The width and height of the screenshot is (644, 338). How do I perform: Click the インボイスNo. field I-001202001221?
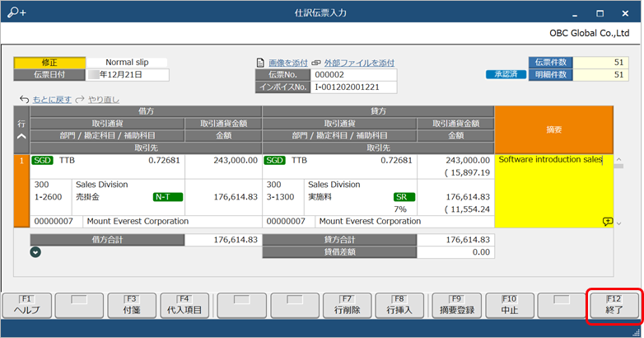[x=353, y=87]
